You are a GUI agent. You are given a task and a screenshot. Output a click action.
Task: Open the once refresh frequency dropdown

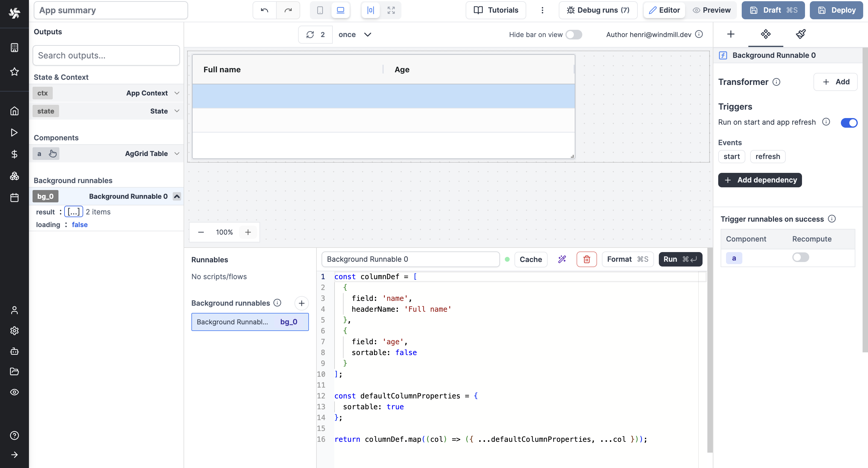pos(355,34)
